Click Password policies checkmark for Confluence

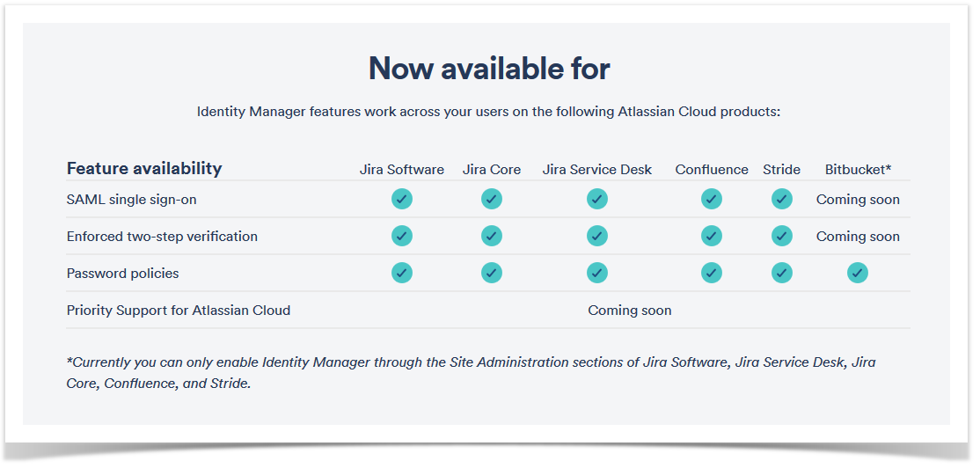[x=712, y=273]
